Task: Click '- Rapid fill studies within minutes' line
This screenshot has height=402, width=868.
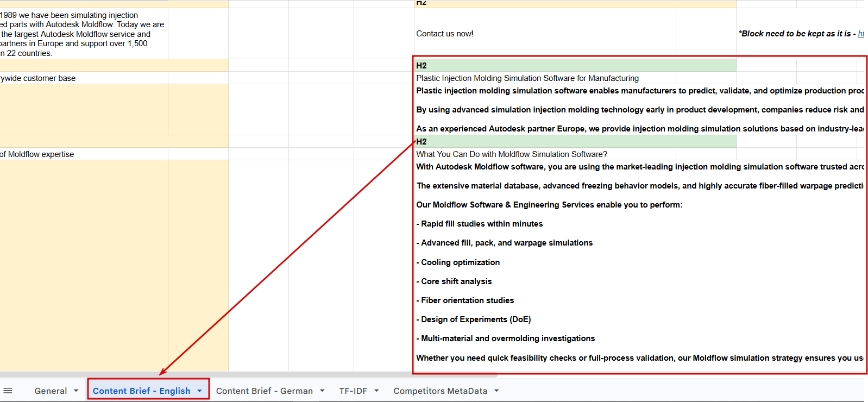Action: (480, 224)
